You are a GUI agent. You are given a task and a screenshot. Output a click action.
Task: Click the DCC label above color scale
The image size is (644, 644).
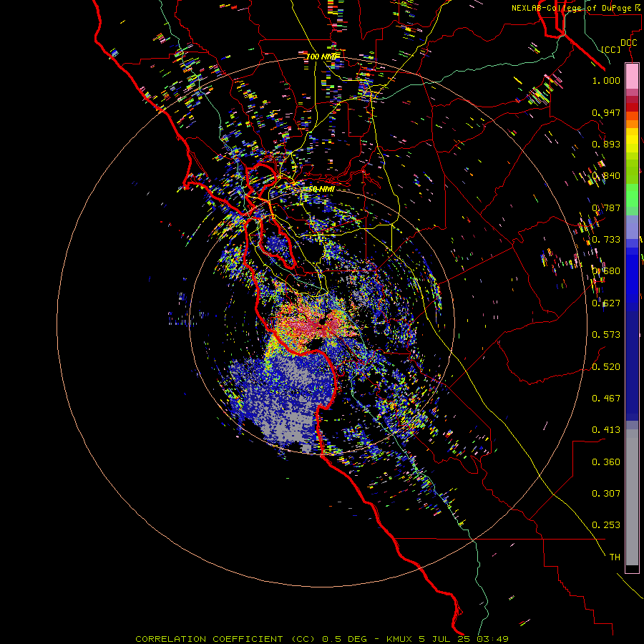click(x=628, y=43)
